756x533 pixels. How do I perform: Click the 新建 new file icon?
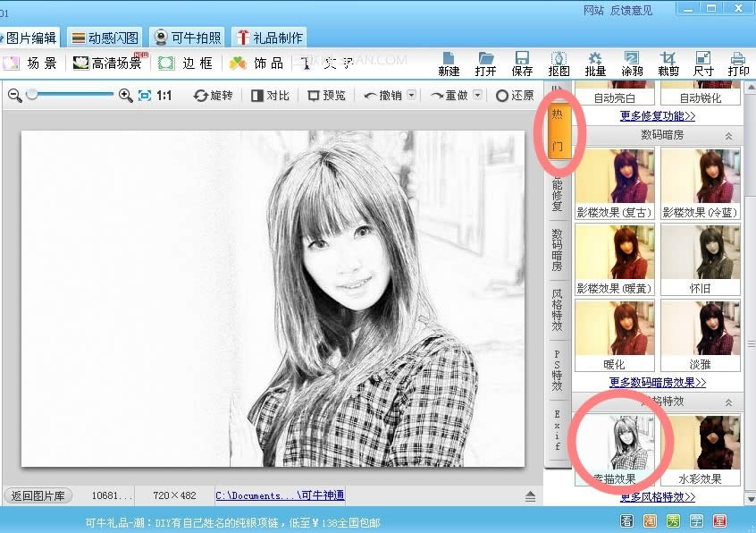click(x=449, y=64)
